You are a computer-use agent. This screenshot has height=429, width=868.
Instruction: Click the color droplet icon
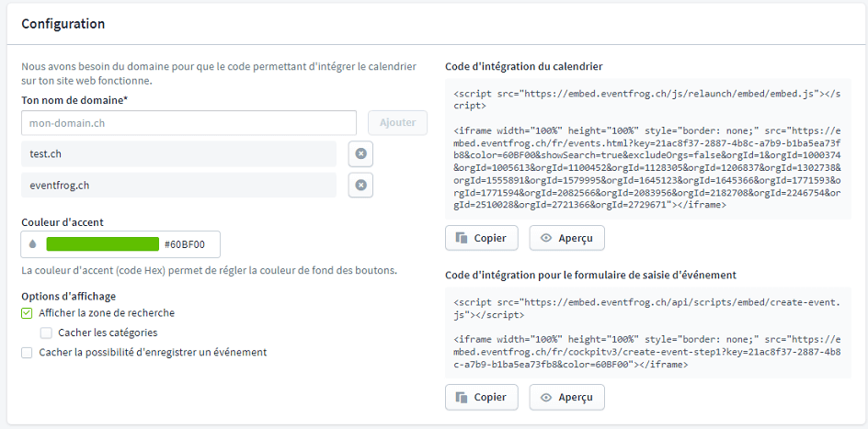(34, 244)
